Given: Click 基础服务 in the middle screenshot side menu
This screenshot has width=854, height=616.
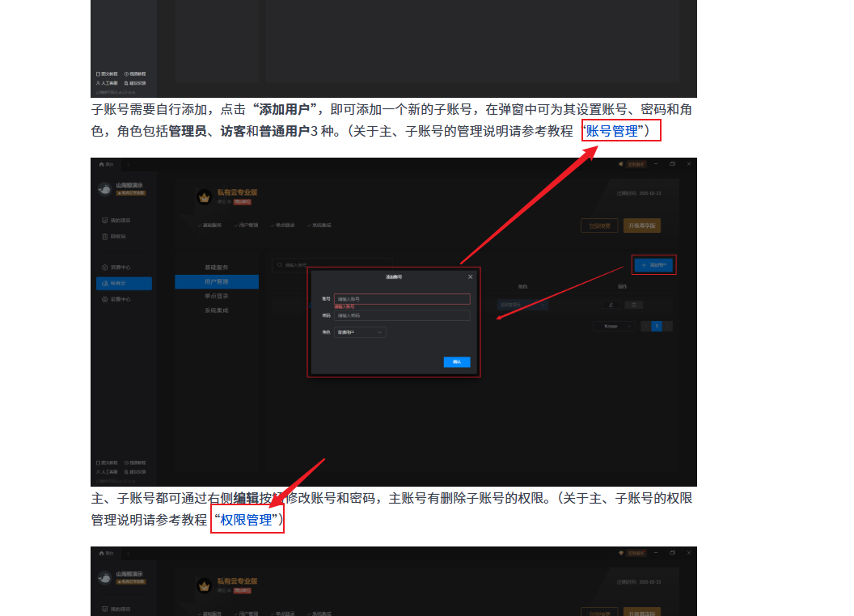Looking at the screenshot, I should (217, 268).
